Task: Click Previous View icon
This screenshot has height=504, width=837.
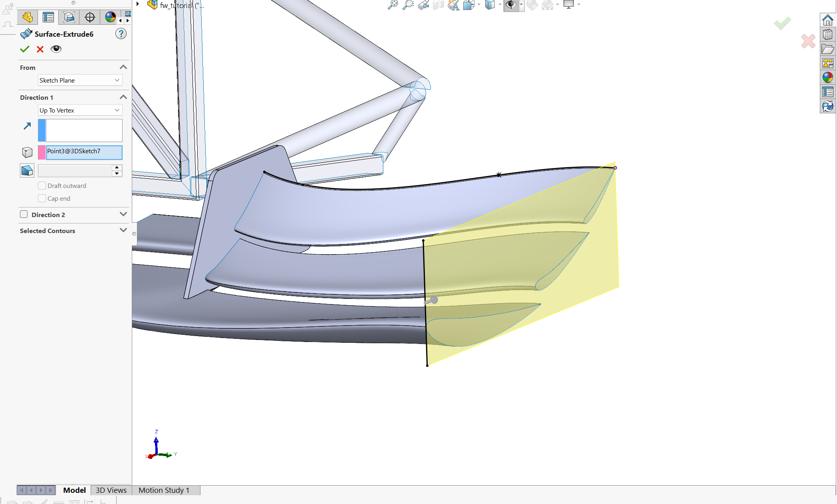Action: pos(423,5)
